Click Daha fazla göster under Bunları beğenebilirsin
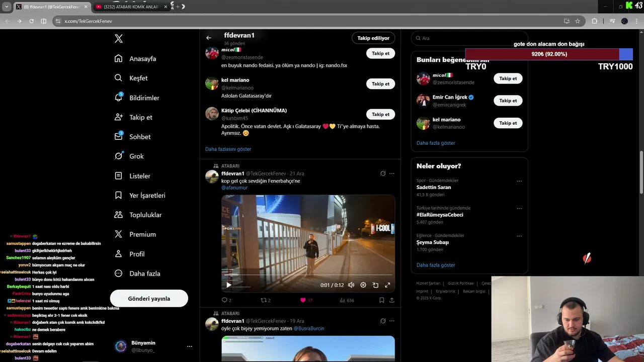 [x=436, y=143]
